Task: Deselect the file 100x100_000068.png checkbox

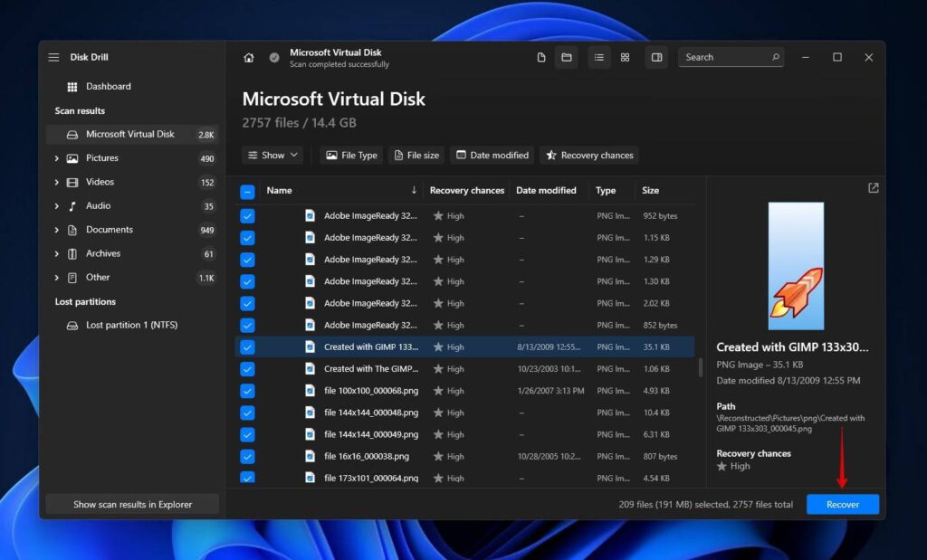Action: [247, 391]
